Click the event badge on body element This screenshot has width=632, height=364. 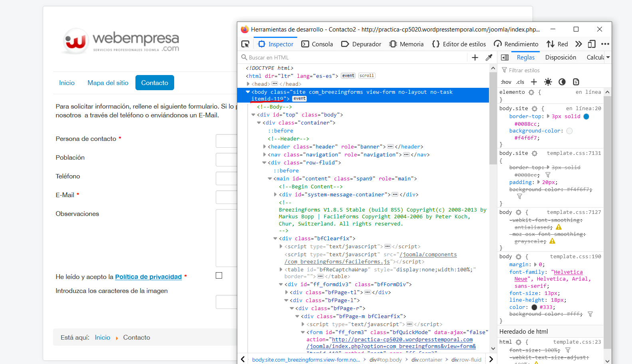300,99
